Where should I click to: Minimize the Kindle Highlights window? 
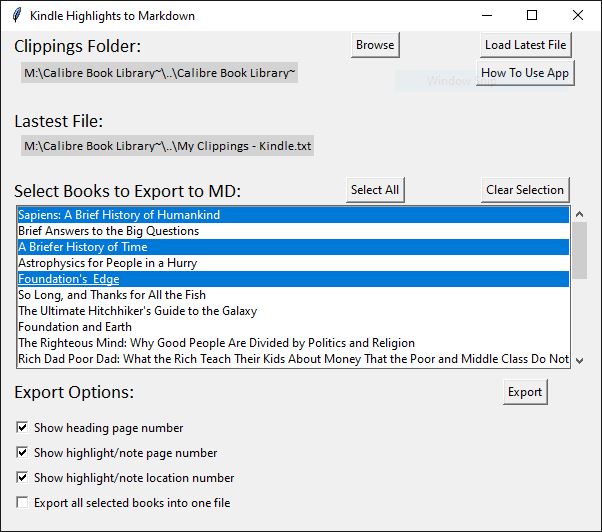pyautogui.click(x=487, y=15)
